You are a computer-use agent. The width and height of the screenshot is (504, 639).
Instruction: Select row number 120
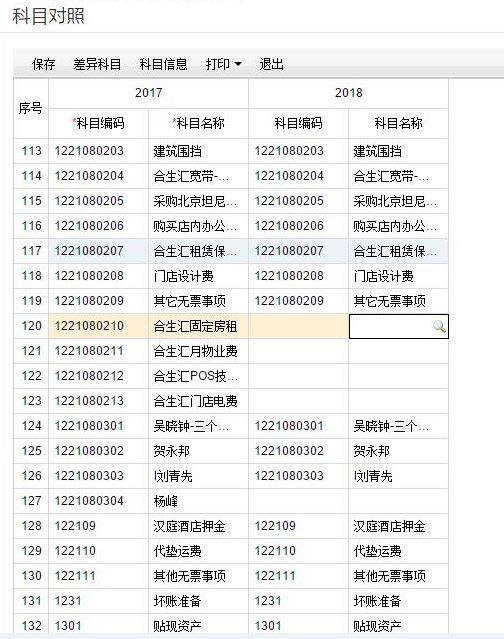pos(31,326)
